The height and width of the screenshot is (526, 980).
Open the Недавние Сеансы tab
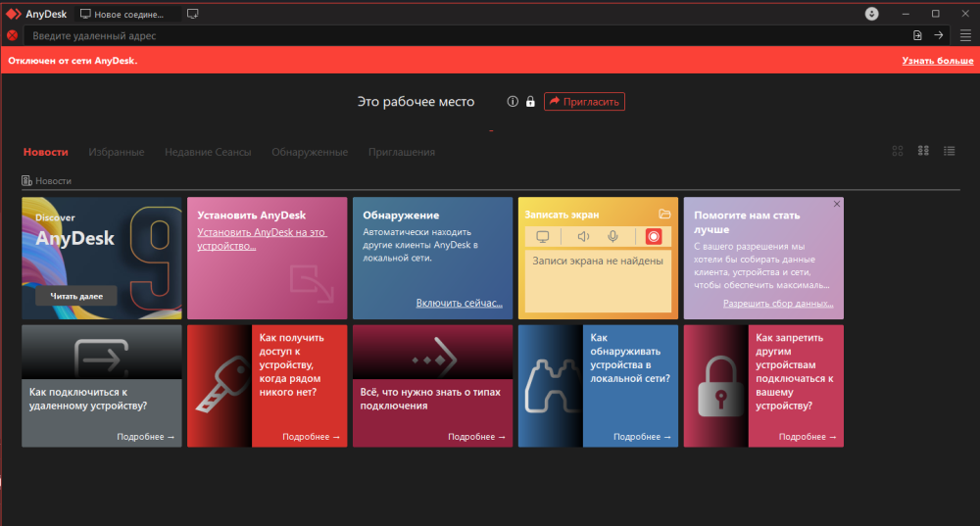(208, 152)
